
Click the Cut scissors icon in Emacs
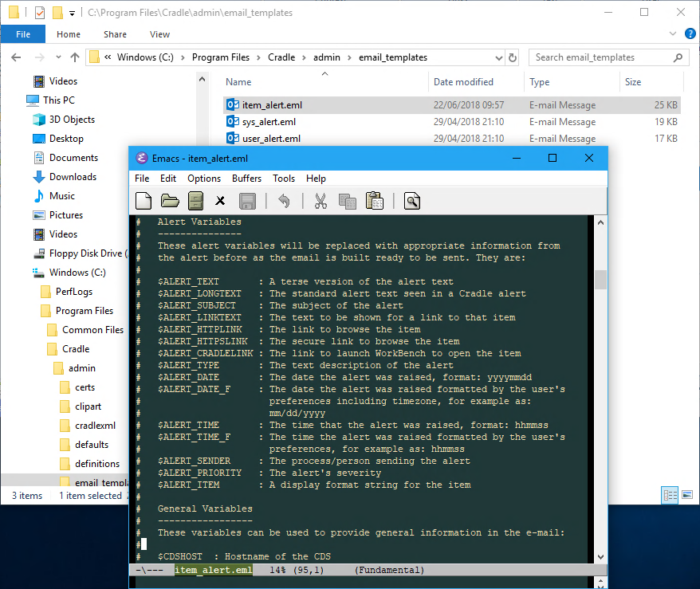tap(321, 201)
